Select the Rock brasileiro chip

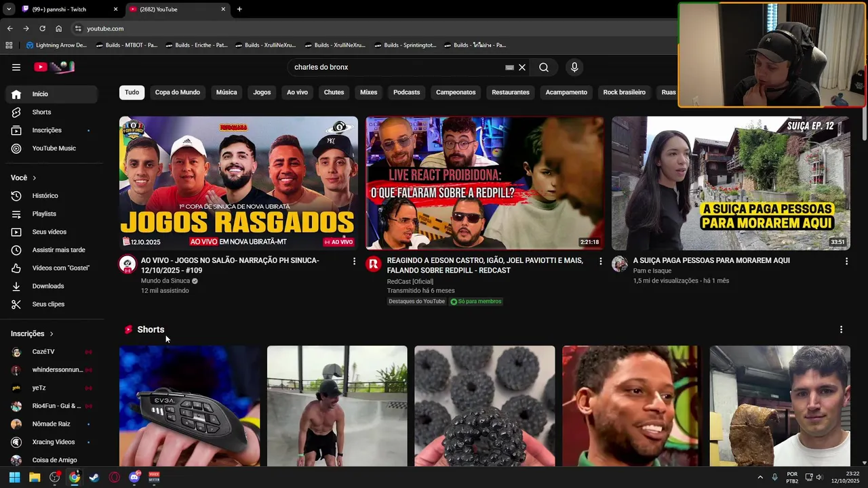[x=625, y=92]
